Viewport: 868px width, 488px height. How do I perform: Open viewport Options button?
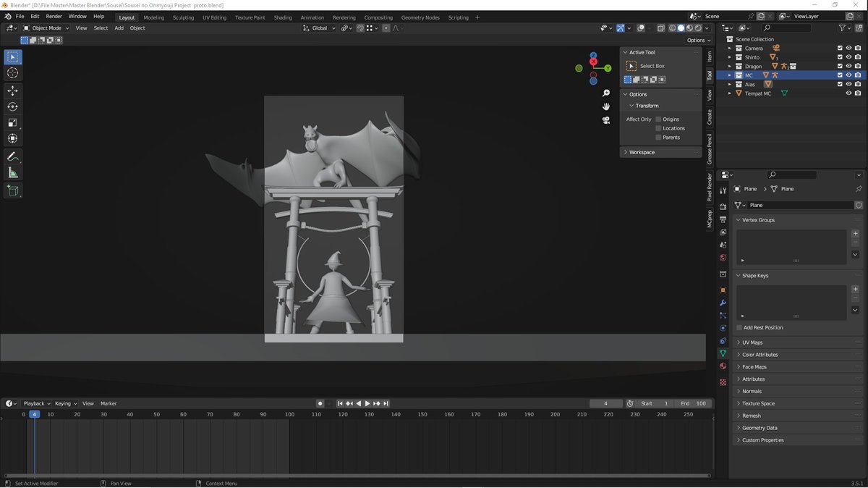pos(698,40)
